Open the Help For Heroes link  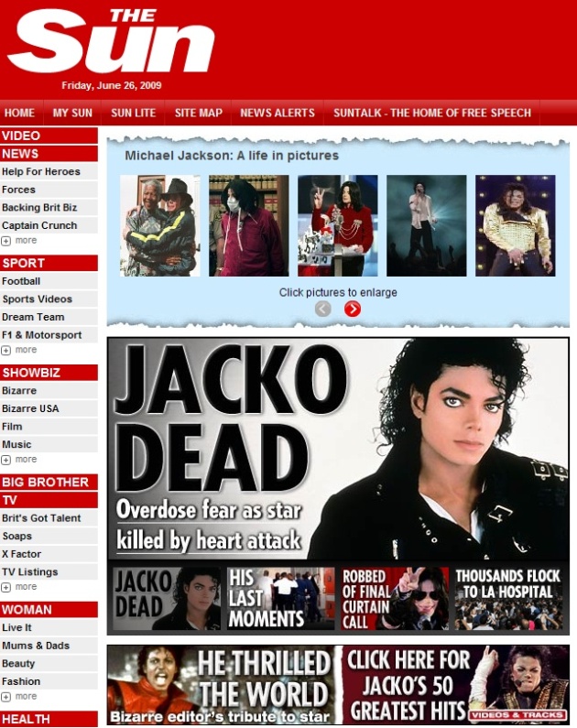pyautogui.click(x=41, y=171)
